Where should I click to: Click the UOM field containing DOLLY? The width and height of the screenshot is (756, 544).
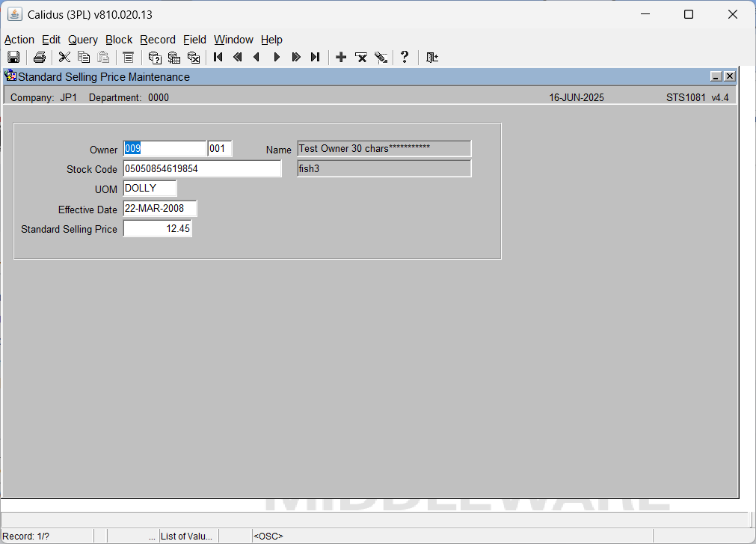150,188
